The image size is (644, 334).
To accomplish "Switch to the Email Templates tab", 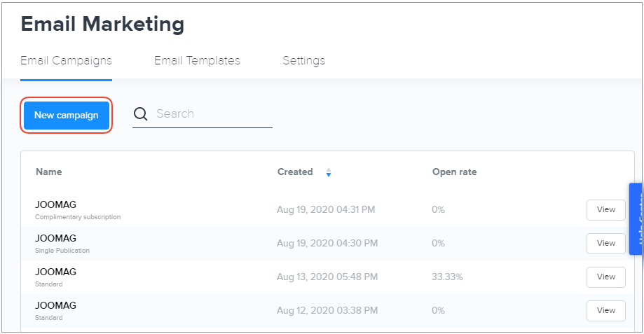I will click(197, 60).
